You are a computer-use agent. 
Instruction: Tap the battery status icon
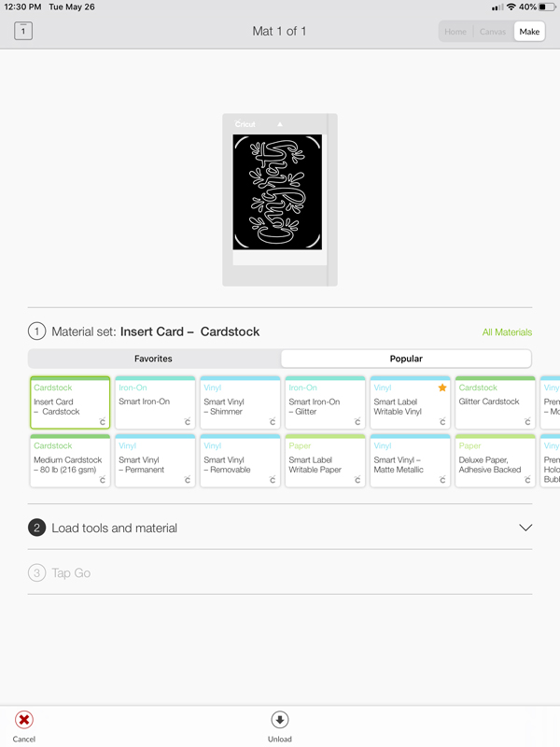[x=545, y=7]
